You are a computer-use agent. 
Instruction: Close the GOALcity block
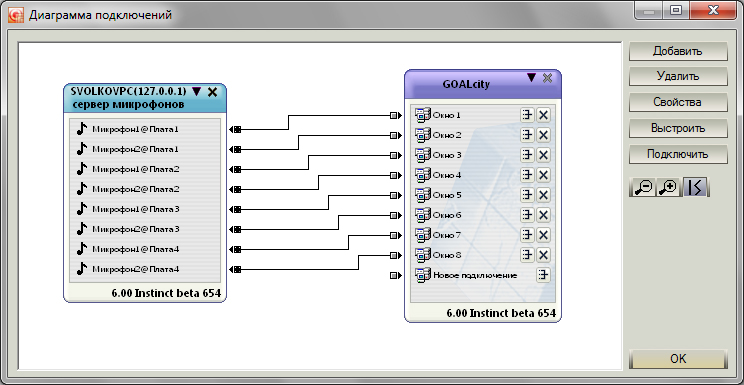pyautogui.click(x=548, y=78)
